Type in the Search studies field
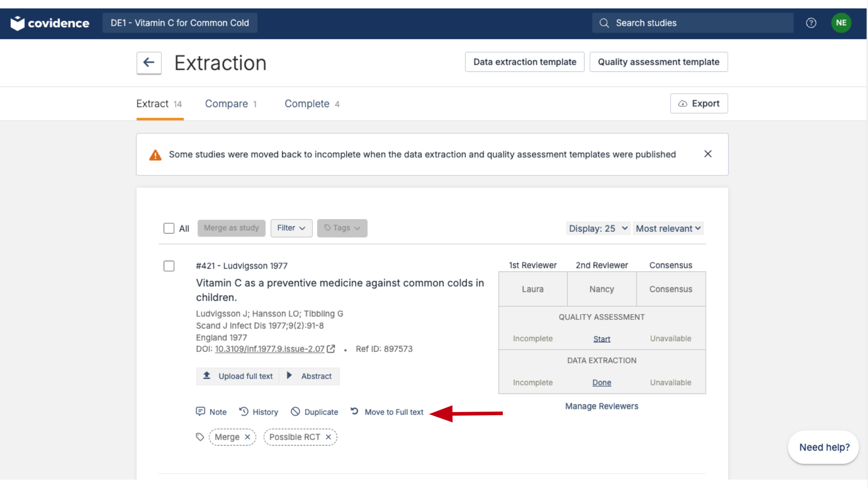 pyautogui.click(x=696, y=23)
